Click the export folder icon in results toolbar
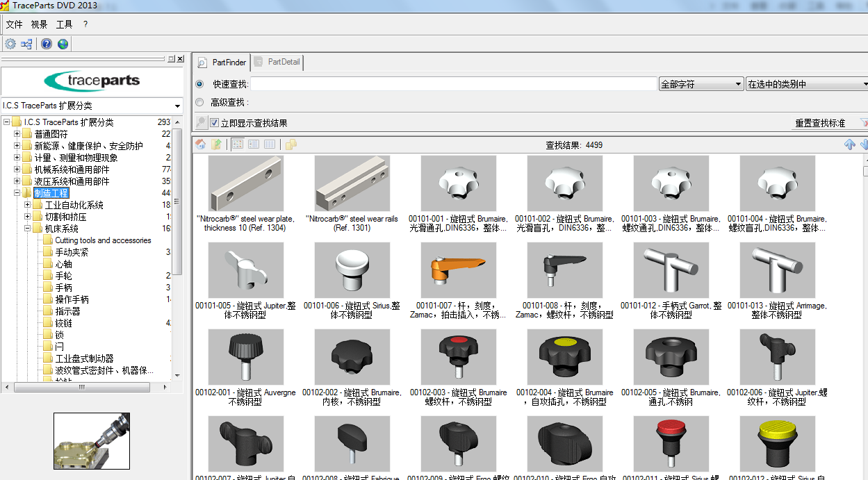Screen dimensions: 868x480 (x=217, y=144)
